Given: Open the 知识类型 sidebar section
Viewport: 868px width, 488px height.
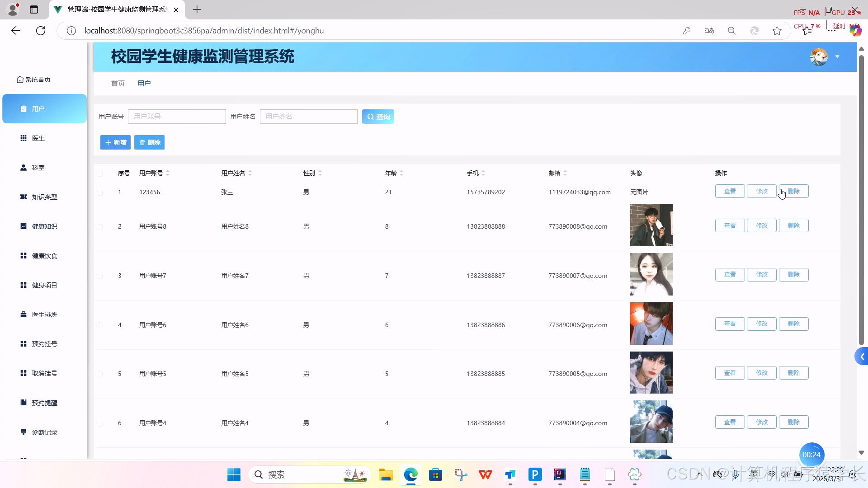Looking at the screenshot, I should coord(44,197).
